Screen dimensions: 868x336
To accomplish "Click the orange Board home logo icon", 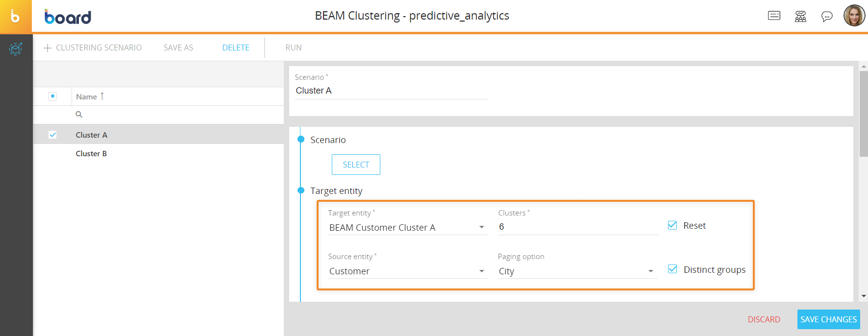I will (16, 16).
